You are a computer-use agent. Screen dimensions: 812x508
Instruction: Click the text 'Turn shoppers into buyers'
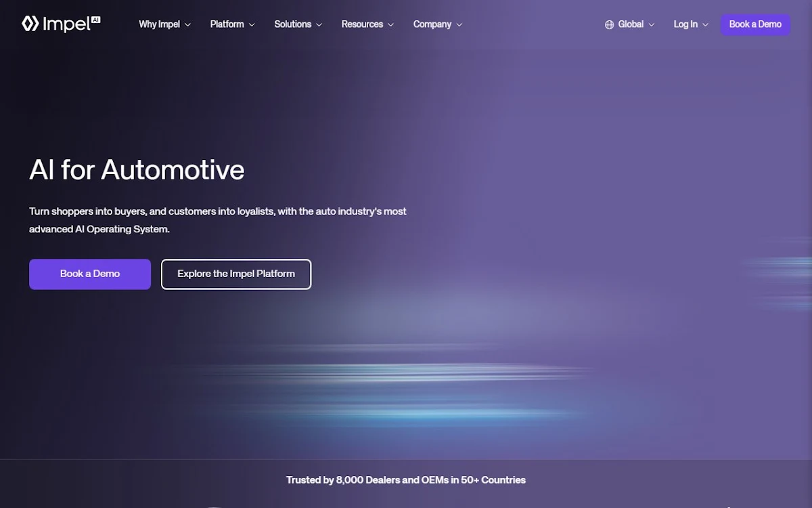coord(87,211)
